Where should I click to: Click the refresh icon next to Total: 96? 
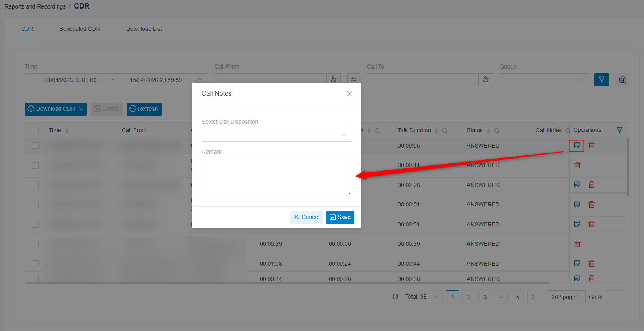395,297
